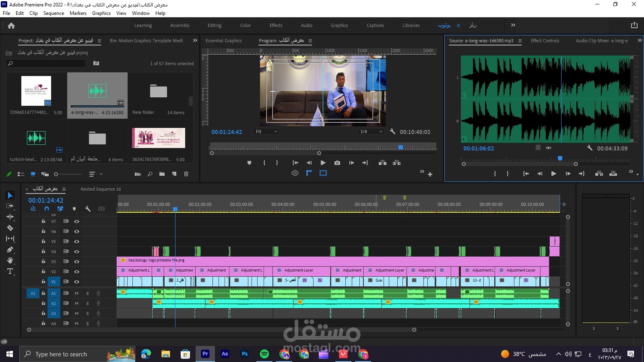Toggle lock on track V2
Screen dimensions: 644x362
pyautogui.click(x=43, y=271)
